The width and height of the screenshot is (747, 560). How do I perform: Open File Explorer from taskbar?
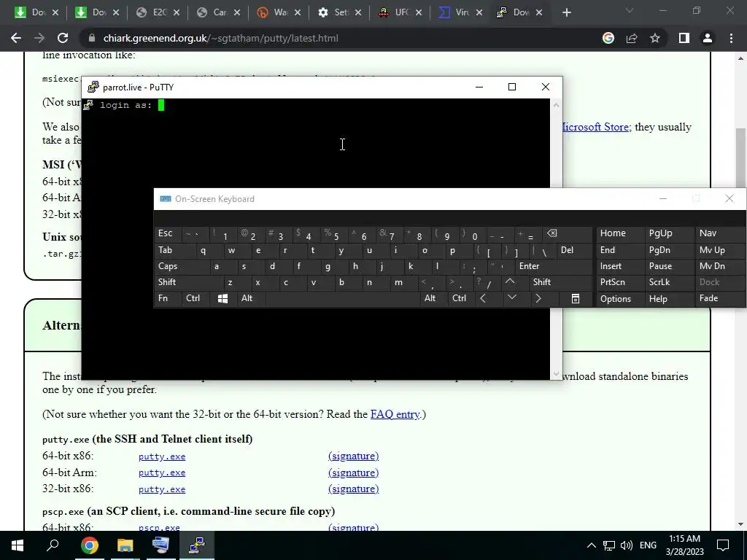coord(125,545)
